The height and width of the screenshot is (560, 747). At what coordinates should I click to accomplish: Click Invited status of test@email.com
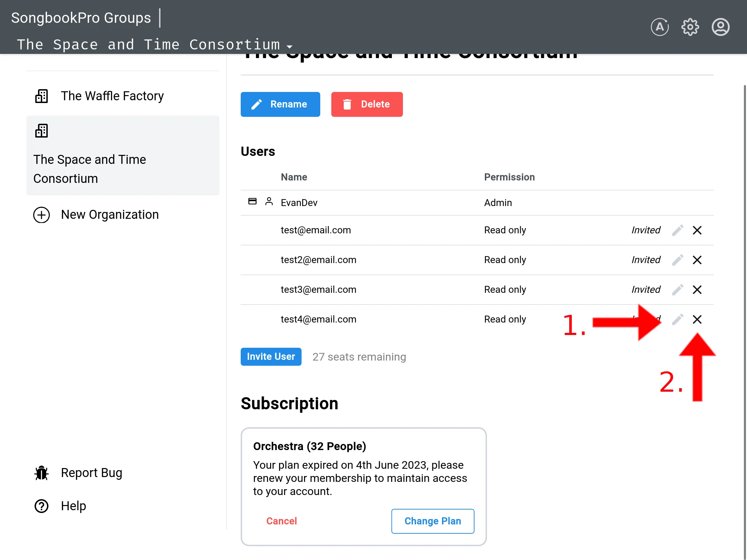click(x=646, y=230)
